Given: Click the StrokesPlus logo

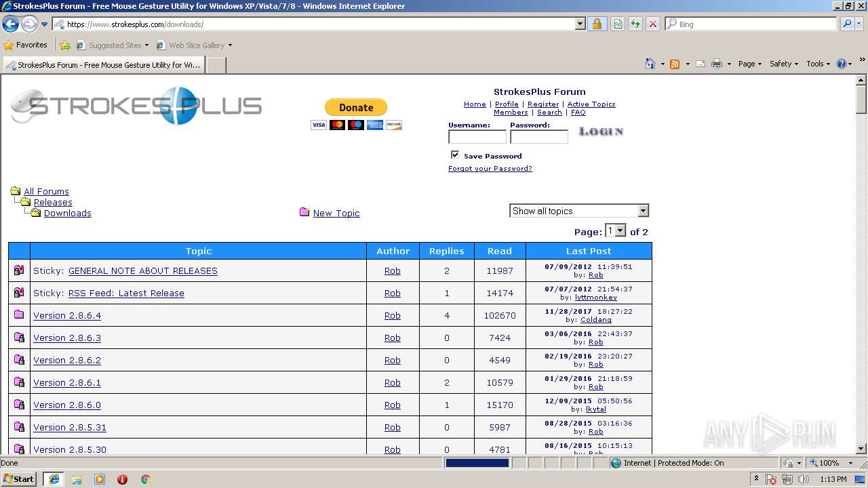Looking at the screenshot, I should tap(136, 106).
